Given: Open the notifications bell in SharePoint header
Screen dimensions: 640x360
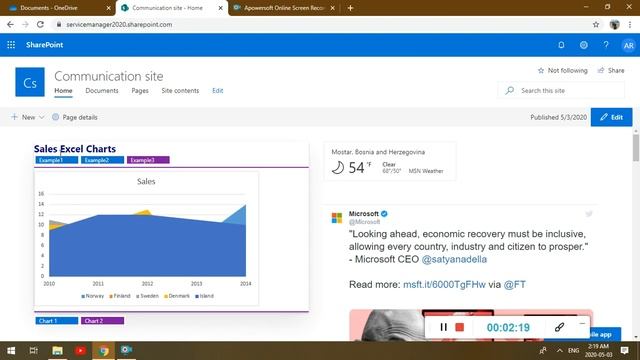Looking at the screenshot, I should click(x=561, y=45).
